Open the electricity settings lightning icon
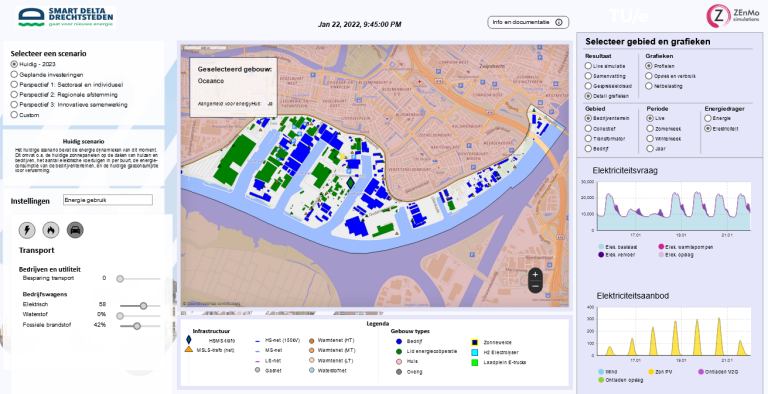The image size is (768, 394). click(27, 230)
